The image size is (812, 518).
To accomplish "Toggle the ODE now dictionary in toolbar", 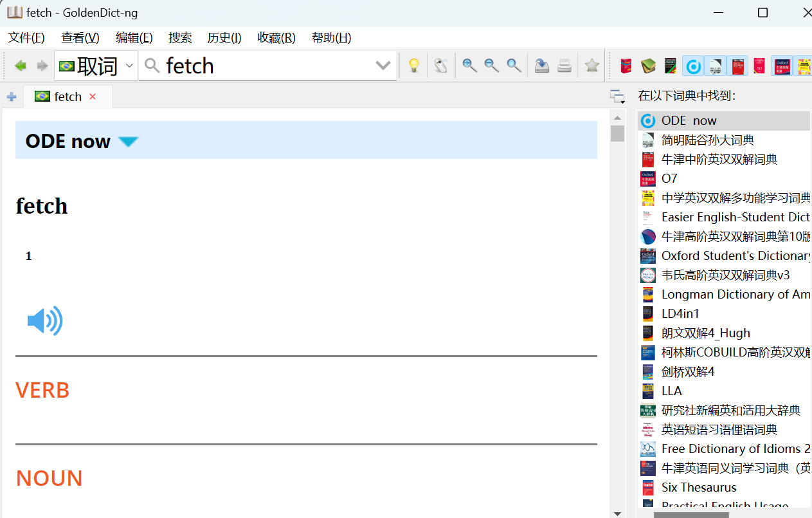I will click(693, 66).
